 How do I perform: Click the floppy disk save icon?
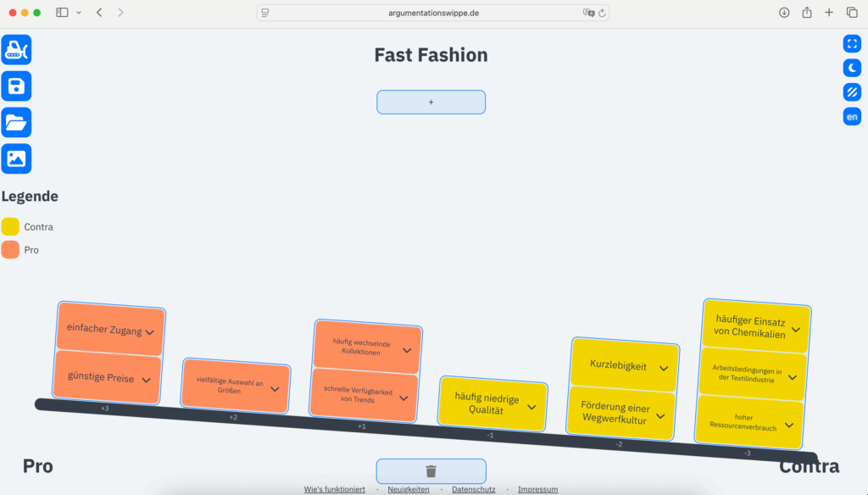coord(16,86)
